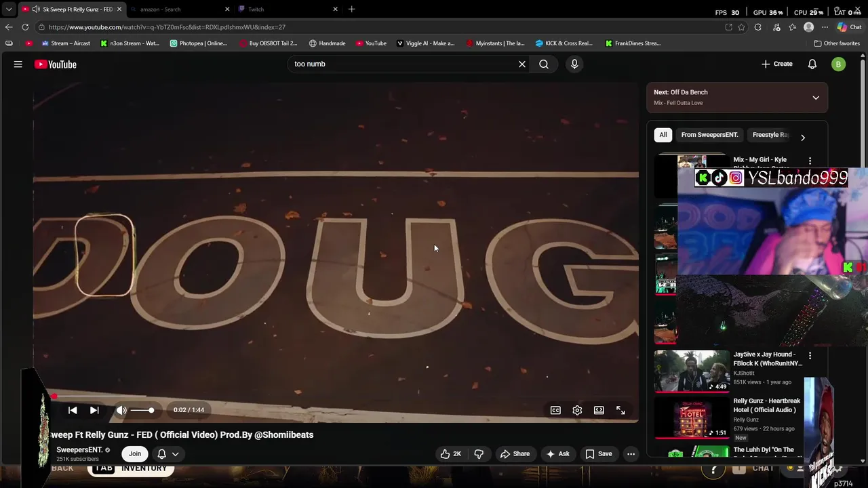
Task: Share the video
Action: 515,454
